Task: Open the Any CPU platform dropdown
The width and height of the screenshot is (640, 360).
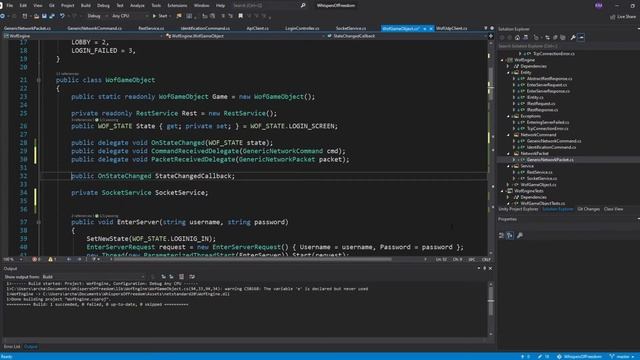Action: click(130, 16)
